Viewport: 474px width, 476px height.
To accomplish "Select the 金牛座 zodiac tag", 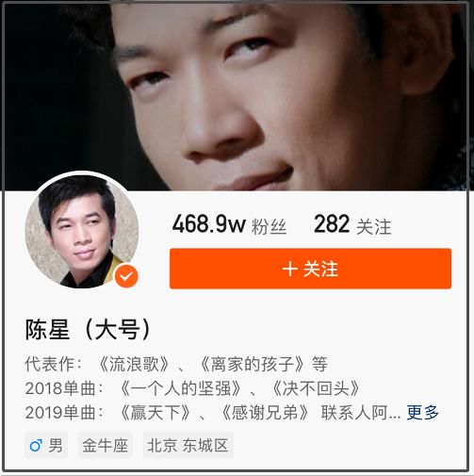I will coord(105,446).
